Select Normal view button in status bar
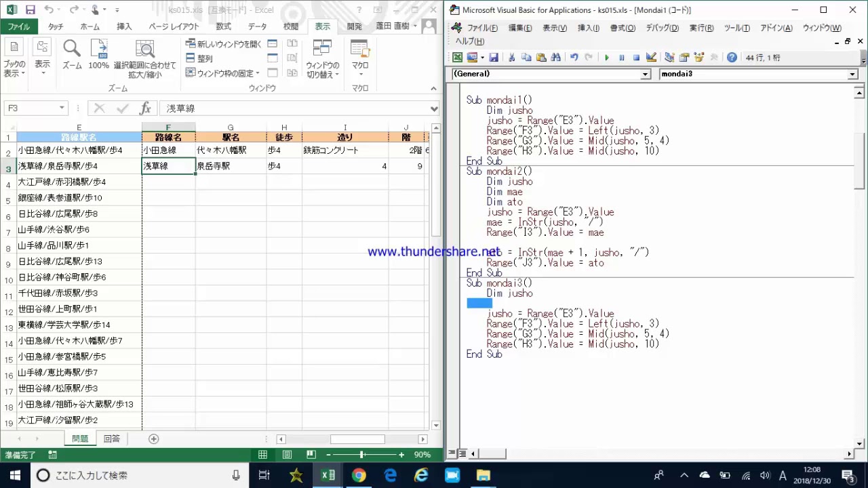This screenshot has width=868, height=488. (262, 455)
